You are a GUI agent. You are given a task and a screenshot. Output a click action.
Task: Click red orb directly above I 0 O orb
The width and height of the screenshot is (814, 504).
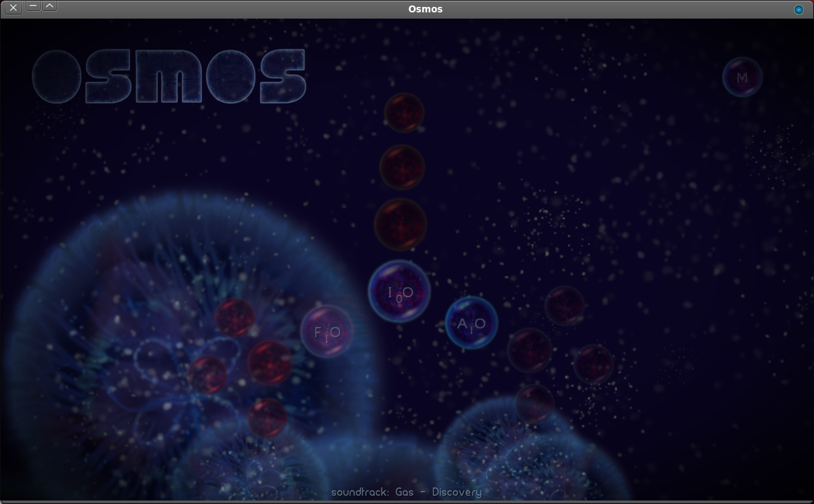(x=400, y=224)
